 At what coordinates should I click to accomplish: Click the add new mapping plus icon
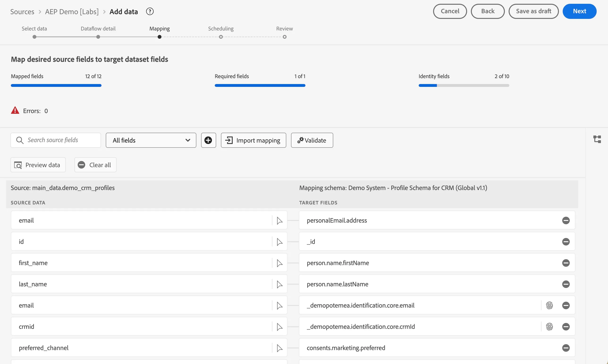pos(208,140)
